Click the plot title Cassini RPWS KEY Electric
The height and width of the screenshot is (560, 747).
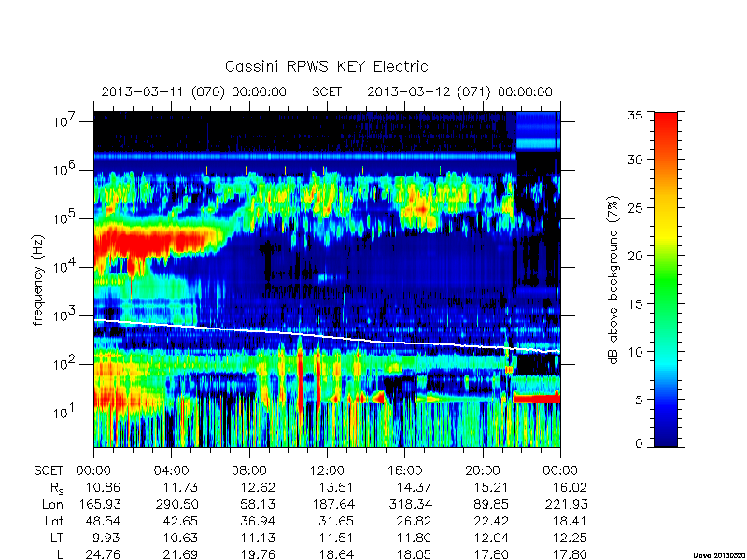point(326,66)
